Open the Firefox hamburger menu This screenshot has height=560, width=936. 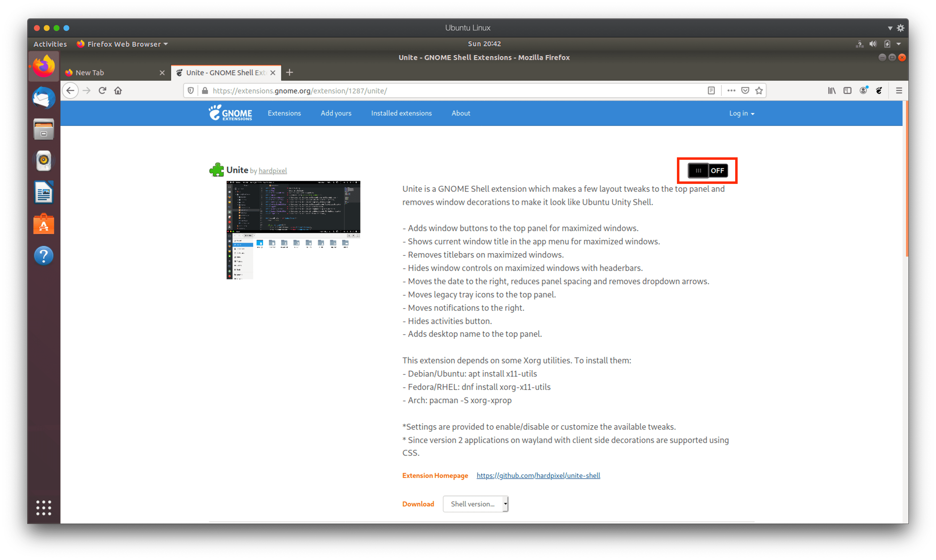click(x=899, y=90)
